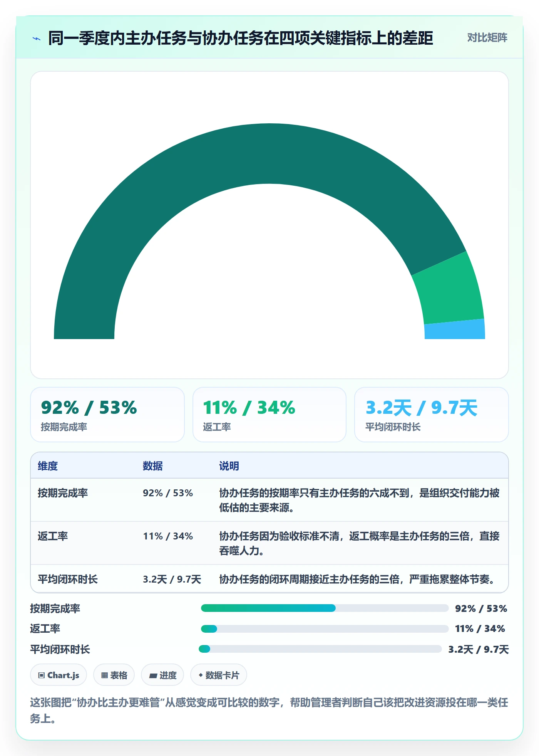Select the Chart.js chip

pos(59,675)
